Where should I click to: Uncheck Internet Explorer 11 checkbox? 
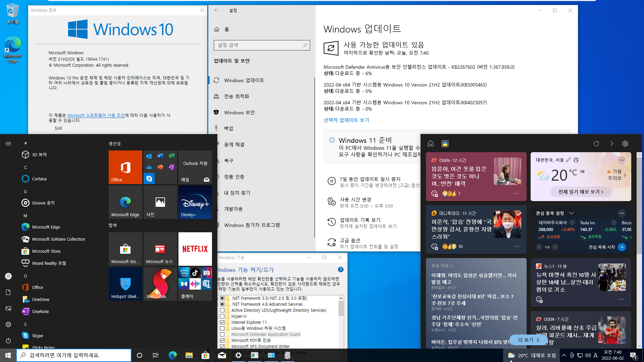click(x=222, y=322)
